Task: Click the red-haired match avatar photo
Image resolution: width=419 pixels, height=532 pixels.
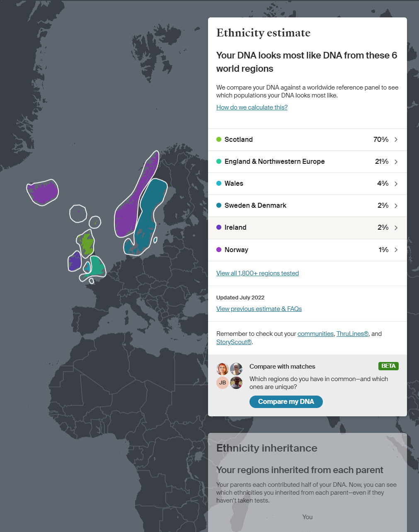Action: tap(223, 369)
